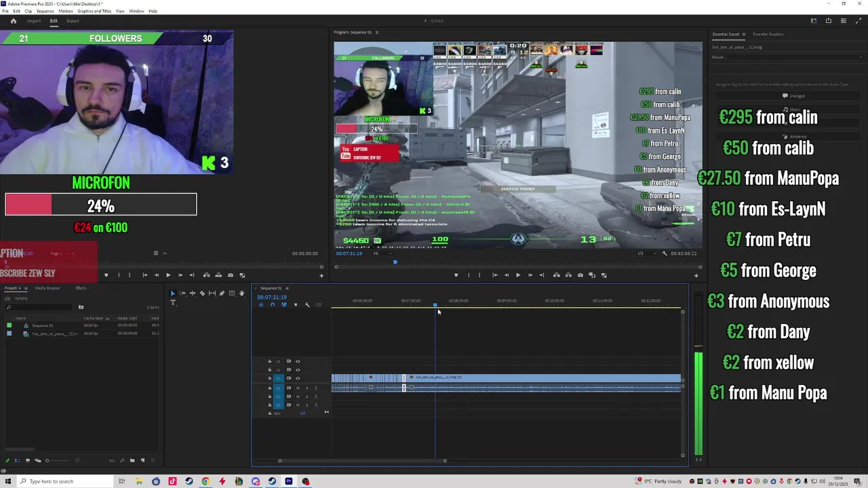Select the Slip tool
Viewport: 868px width, 488px height.
coord(212,293)
